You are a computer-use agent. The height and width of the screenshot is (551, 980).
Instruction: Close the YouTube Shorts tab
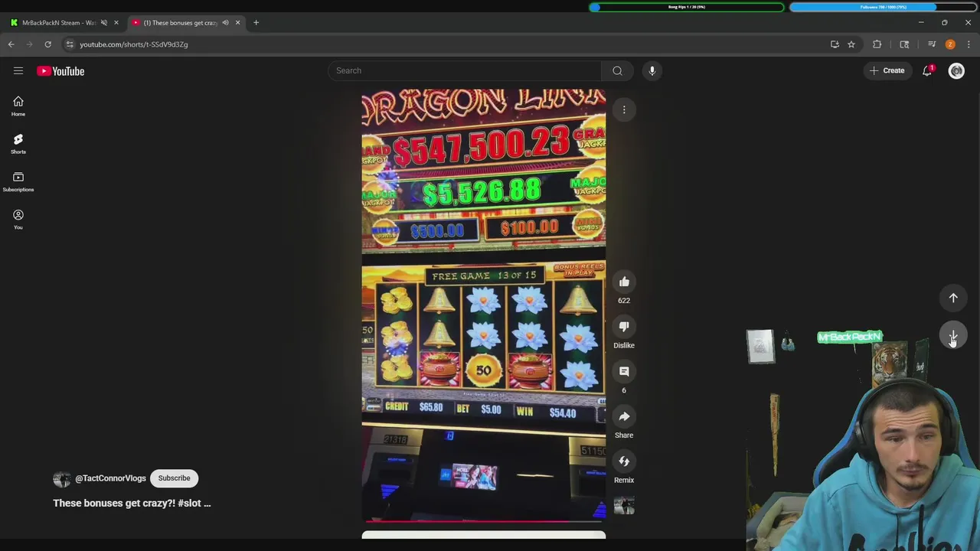[x=237, y=23]
